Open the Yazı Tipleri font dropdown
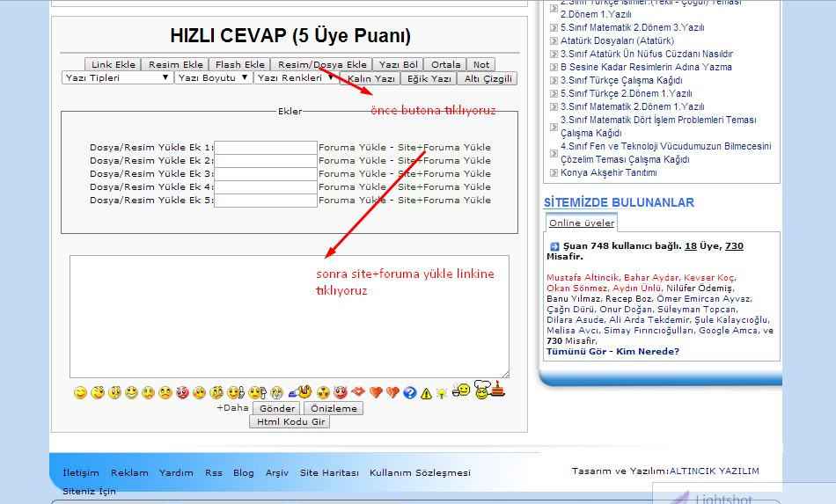Viewport: 836px width, 504px height. (x=117, y=78)
